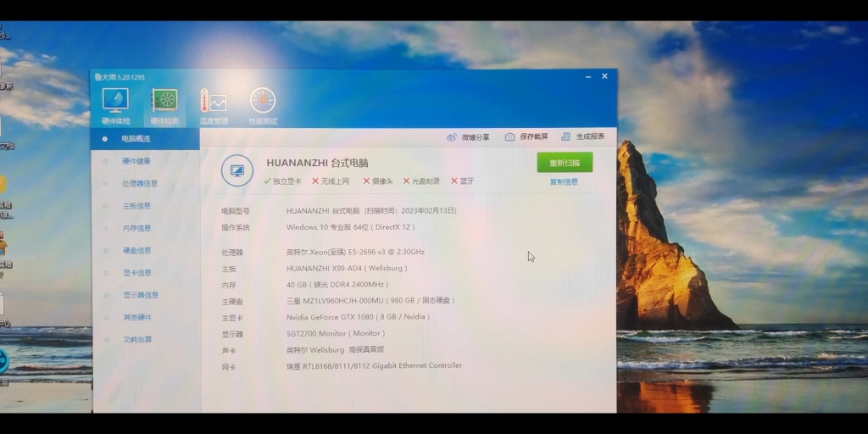
Task: Click the 保存截屏 camera icon
Action: coord(509,136)
